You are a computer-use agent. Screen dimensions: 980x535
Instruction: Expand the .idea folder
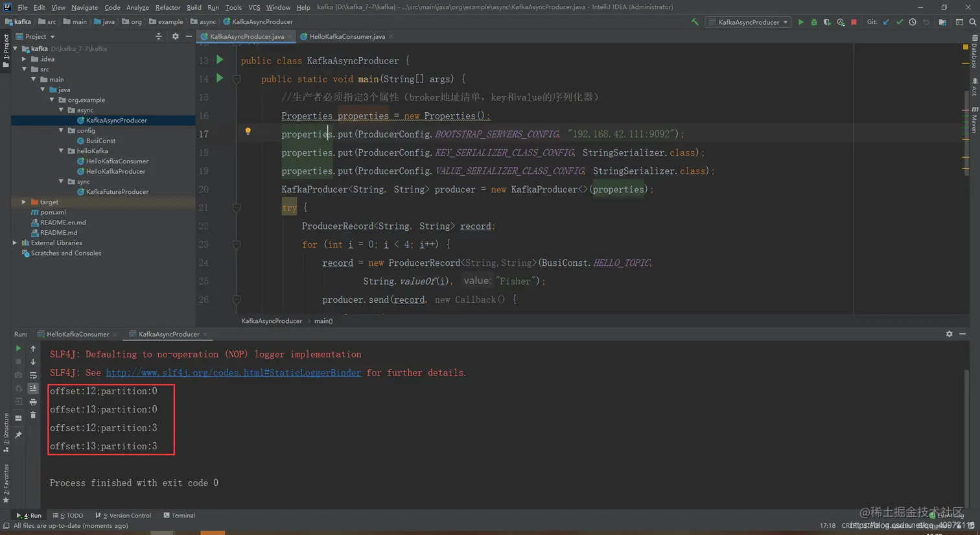tap(25, 59)
